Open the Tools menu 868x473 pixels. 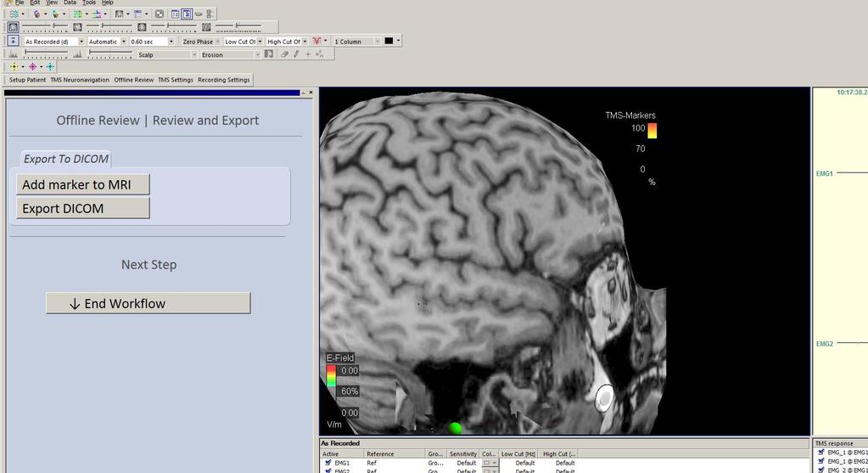(89, 3)
